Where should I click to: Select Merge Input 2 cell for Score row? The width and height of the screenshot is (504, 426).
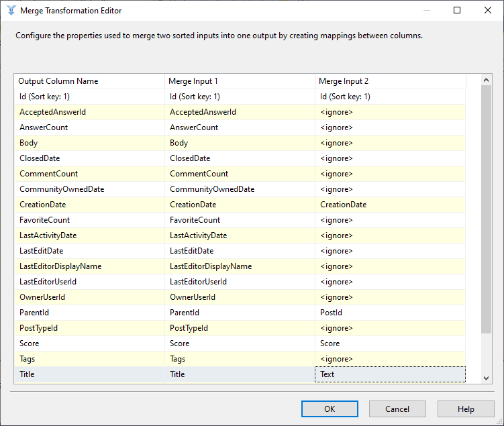[390, 343]
